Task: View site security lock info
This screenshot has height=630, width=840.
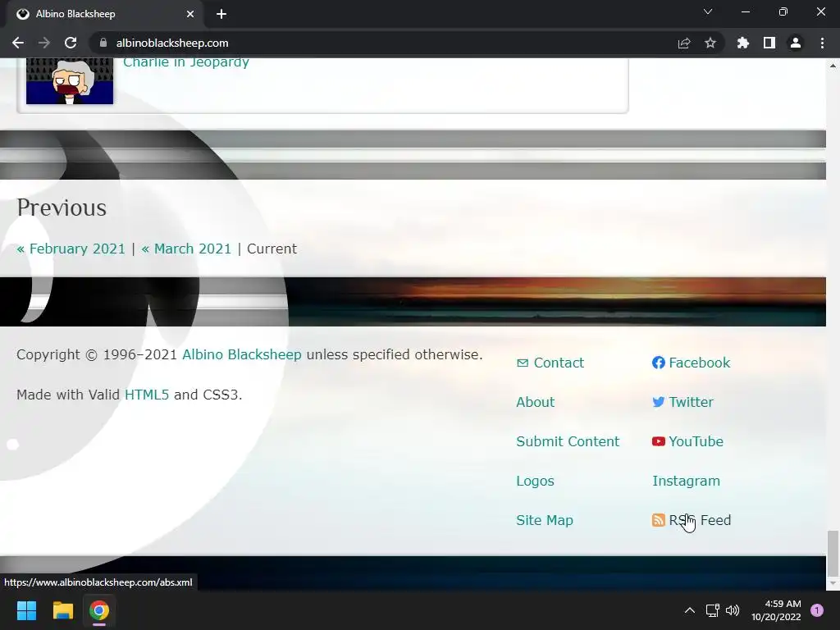Action: (x=103, y=43)
